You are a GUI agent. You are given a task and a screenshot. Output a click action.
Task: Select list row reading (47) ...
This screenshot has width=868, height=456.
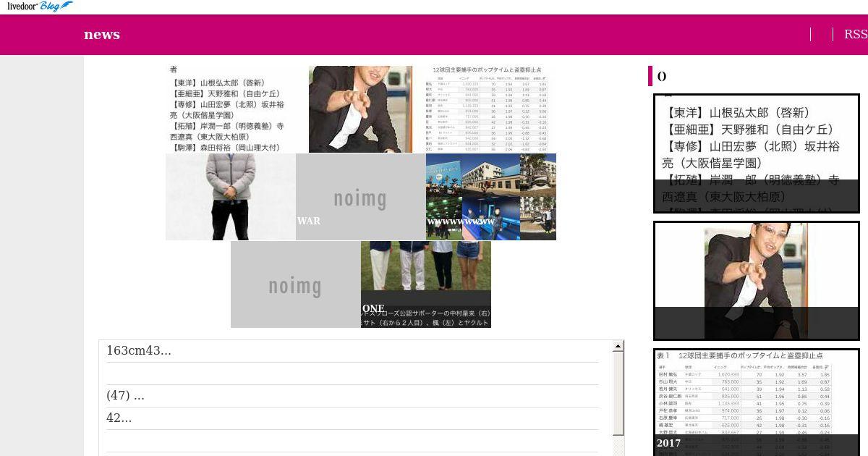[x=352, y=396]
